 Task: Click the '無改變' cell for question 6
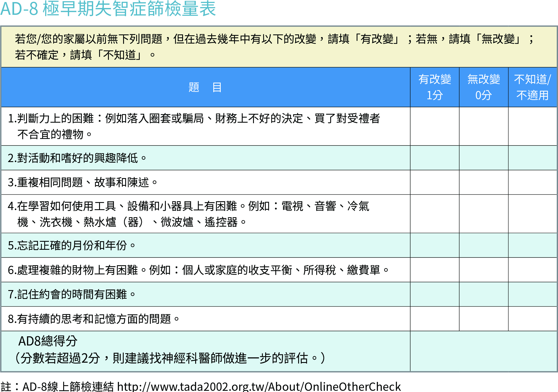point(484,270)
